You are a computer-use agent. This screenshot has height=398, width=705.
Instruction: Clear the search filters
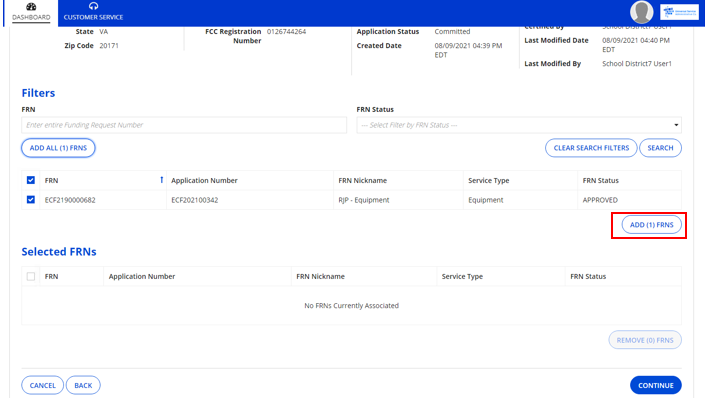point(591,148)
